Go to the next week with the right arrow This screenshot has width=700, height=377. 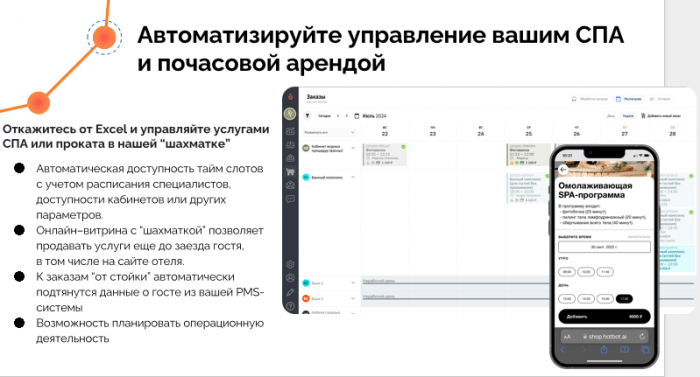coord(346,116)
